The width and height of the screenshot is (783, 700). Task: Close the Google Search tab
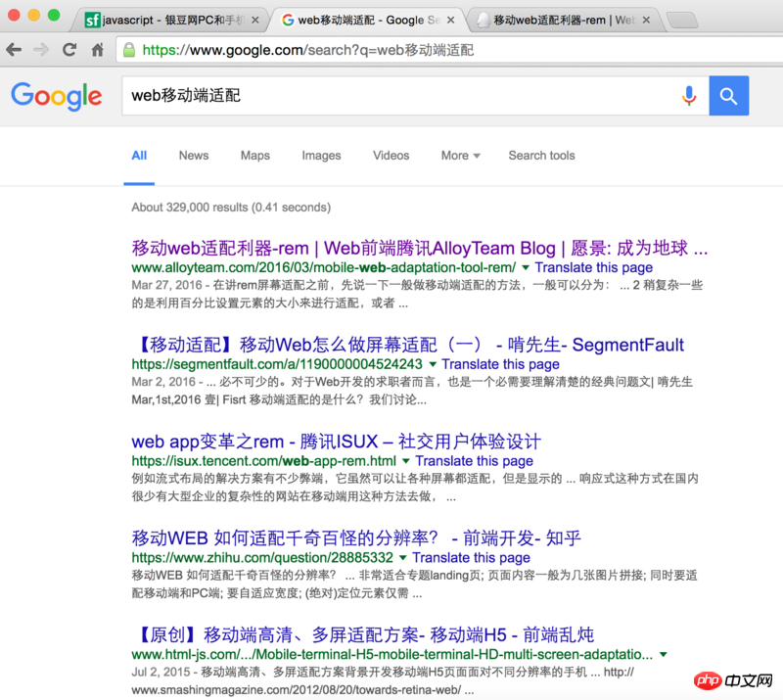click(450, 20)
